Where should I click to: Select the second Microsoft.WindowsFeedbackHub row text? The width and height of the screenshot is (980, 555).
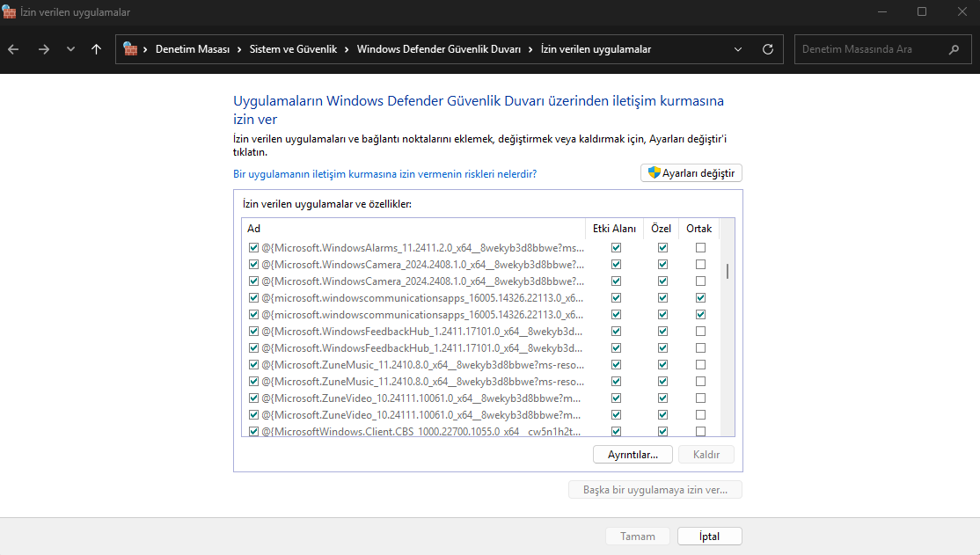tap(422, 348)
